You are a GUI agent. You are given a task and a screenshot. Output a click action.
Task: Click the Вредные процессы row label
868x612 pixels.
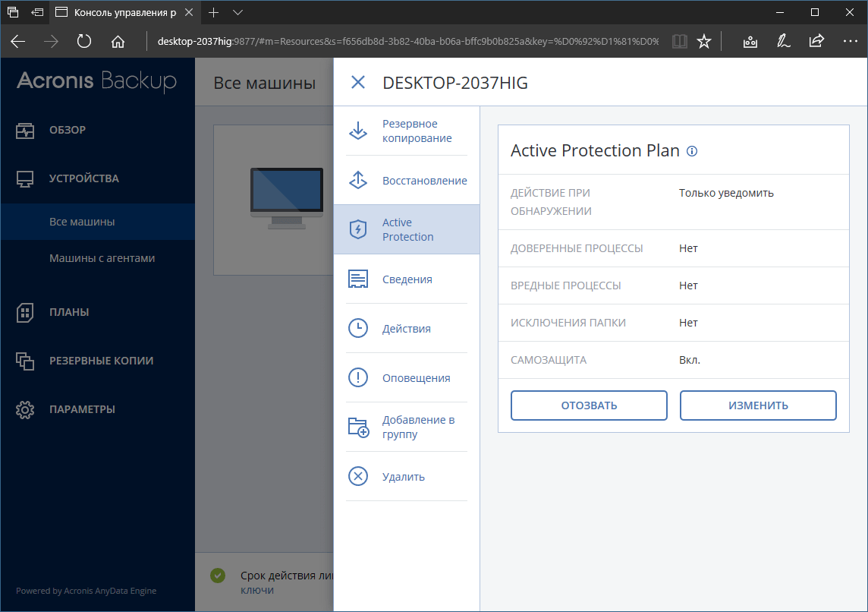click(x=566, y=285)
